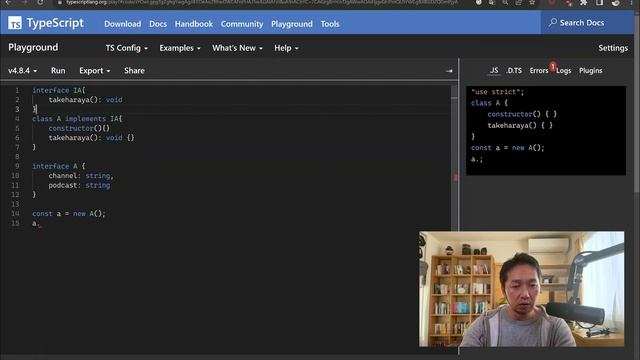Open the v4.8.4 version dropdown
This screenshot has width=640, height=360.
(22, 71)
